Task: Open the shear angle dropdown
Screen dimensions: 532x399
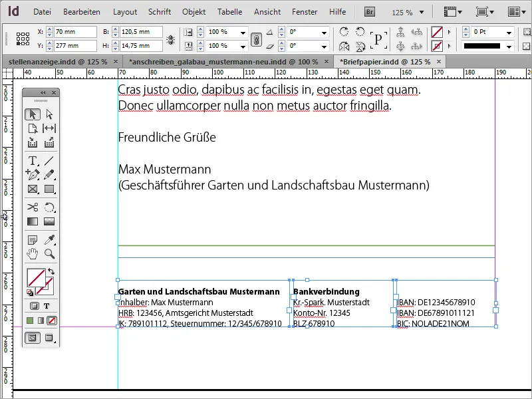Action: pyautogui.click(x=324, y=46)
